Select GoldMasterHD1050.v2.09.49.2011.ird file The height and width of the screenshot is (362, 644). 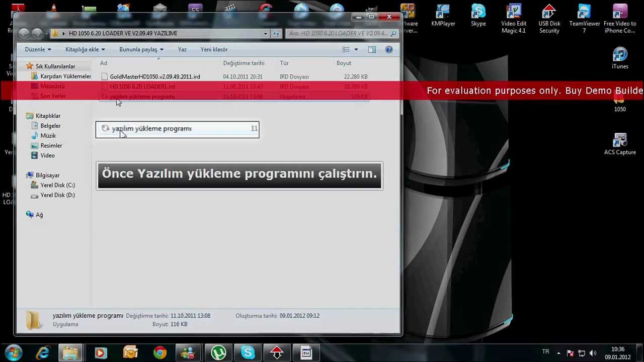[234, 76]
